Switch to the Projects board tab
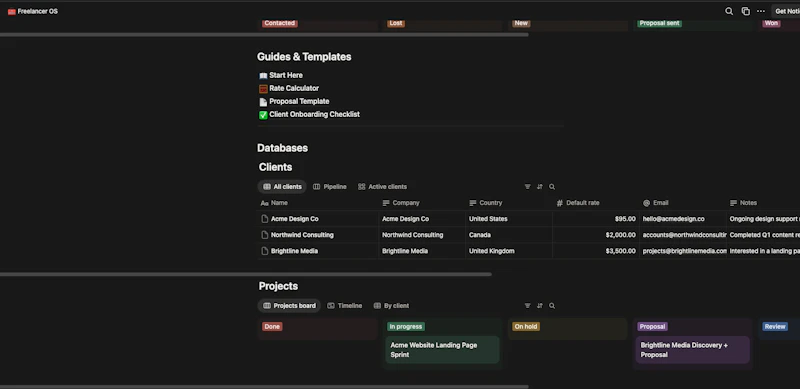Viewport: 800px width, 389px height. click(289, 306)
